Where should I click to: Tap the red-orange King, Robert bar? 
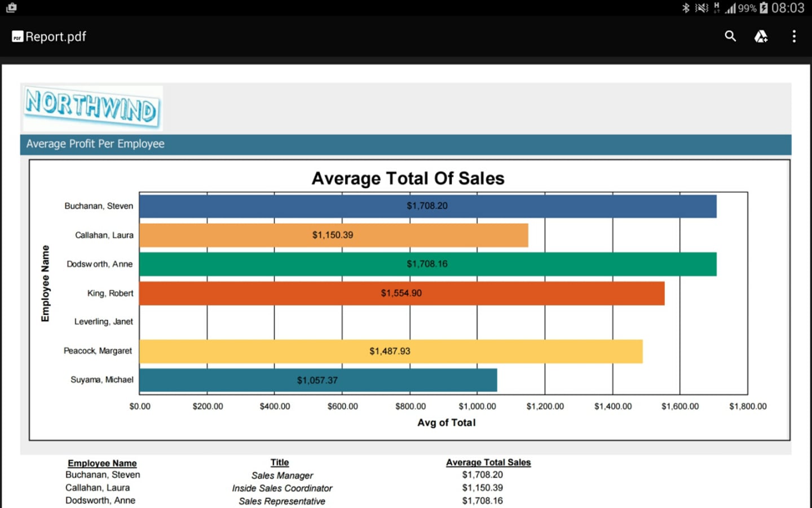tap(402, 294)
